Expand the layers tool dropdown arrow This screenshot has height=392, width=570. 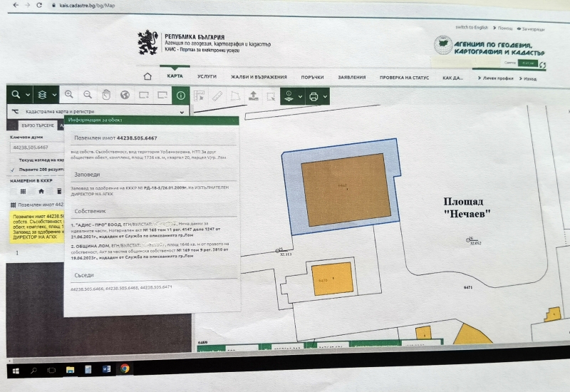click(x=53, y=94)
